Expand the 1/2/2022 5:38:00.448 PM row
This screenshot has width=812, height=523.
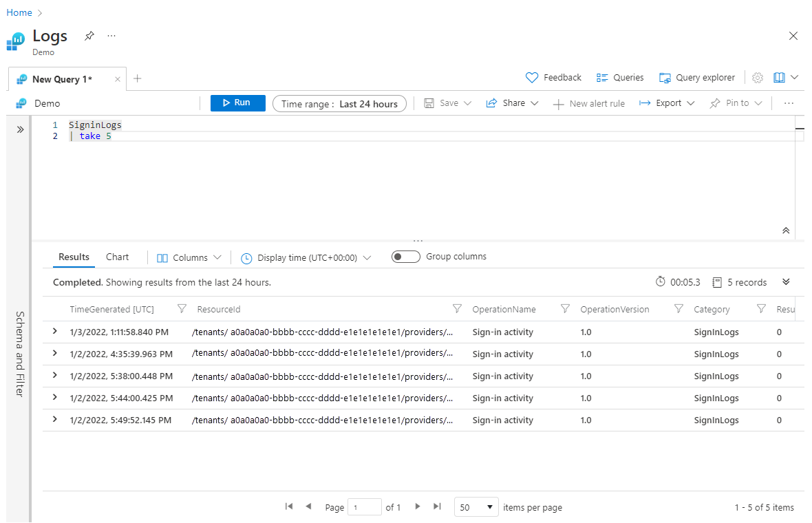click(55, 375)
